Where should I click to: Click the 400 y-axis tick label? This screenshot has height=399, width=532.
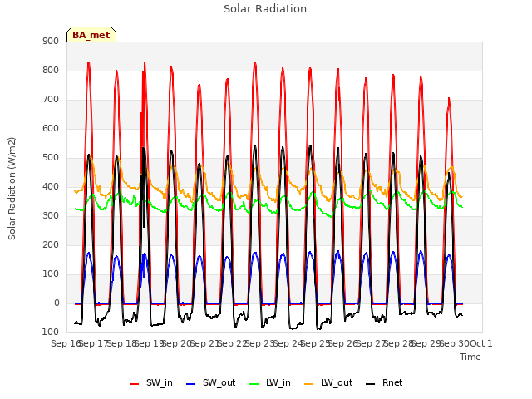point(51,186)
